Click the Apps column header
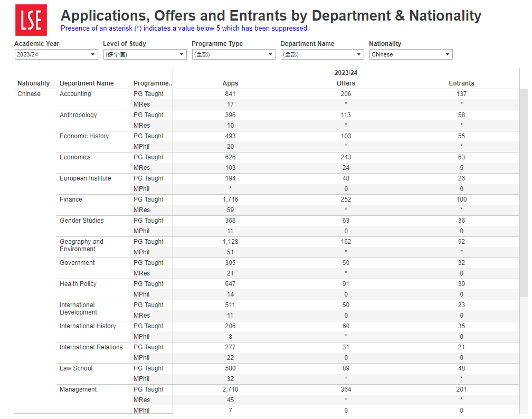This screenshot has width=532, height=419. pyautogui.click(x=230, y=83)
